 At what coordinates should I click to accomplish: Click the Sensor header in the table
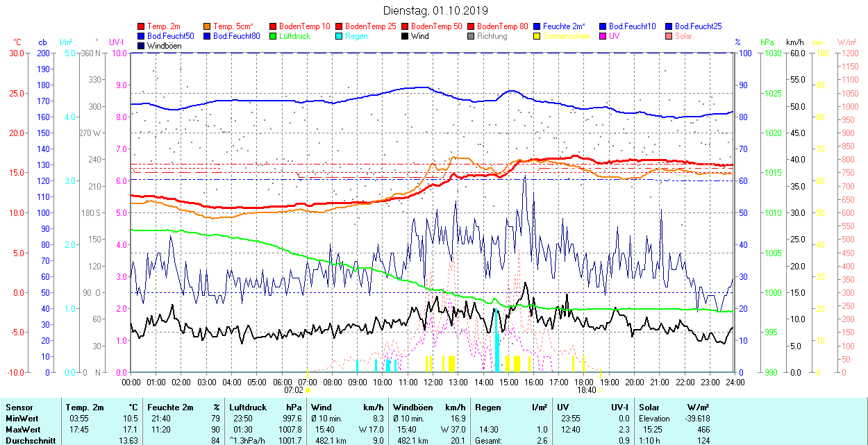pyautogui.click(x=19, y=408)
